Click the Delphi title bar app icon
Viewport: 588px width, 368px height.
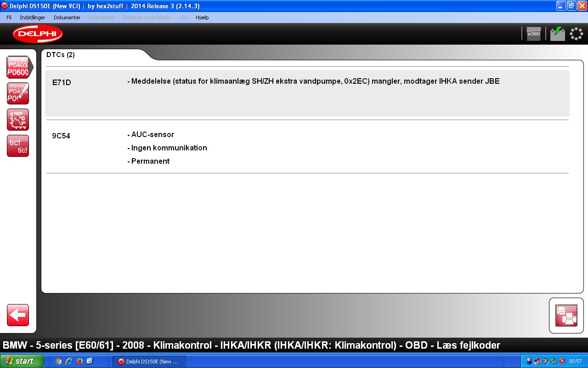click(5, 6)
